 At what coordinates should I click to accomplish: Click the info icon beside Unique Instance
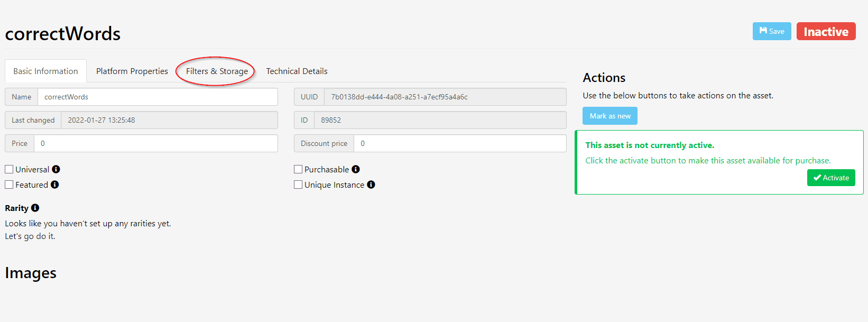tap(371, 185)
